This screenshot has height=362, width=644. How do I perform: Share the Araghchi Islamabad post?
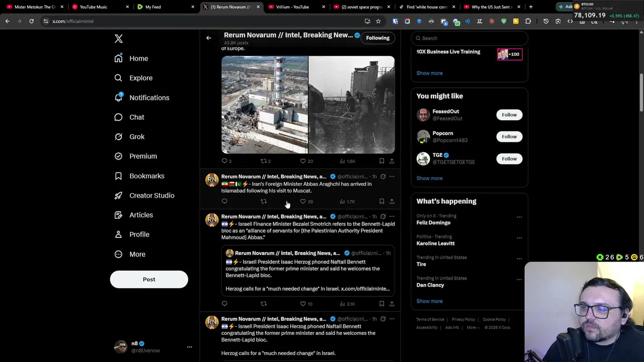pyautogui.click(x=392, y=201)
